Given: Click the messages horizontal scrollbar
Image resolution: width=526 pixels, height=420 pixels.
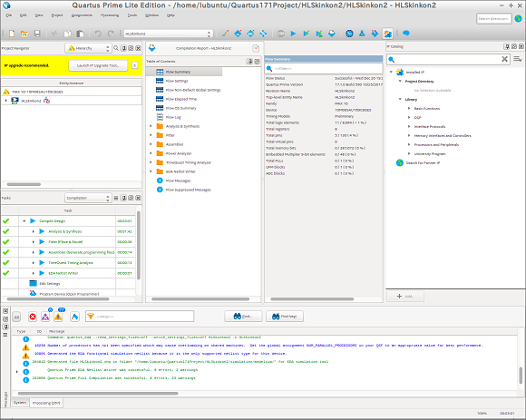Looking at the screenshot, I should (x=98, y=393).
